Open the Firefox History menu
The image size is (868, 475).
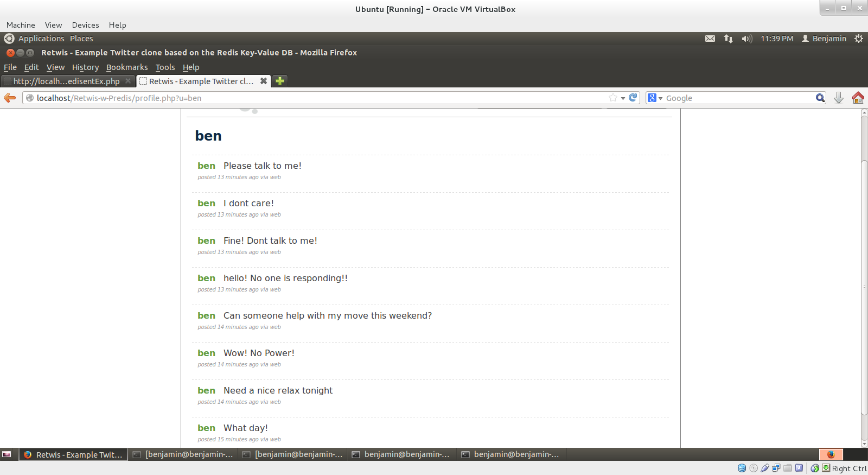click(x=86, y=67)
